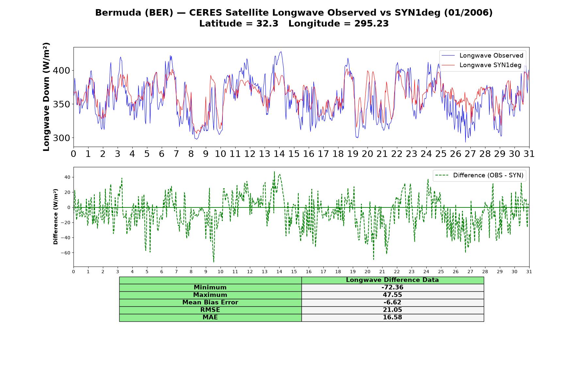The width and height of the screenshot is (588, 392).
Task: Click the Latitude and Longitude subtitle line
Action: tap(294, 24)
